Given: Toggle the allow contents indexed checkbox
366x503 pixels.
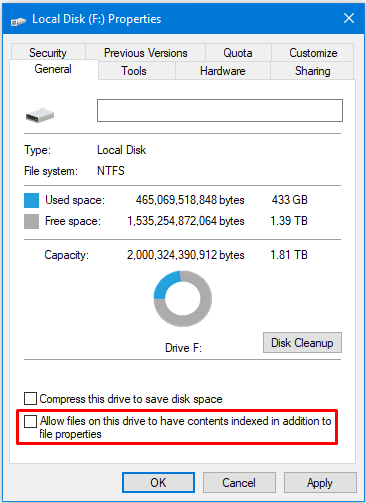Looking at the screenshot, I should pos(30,421).
